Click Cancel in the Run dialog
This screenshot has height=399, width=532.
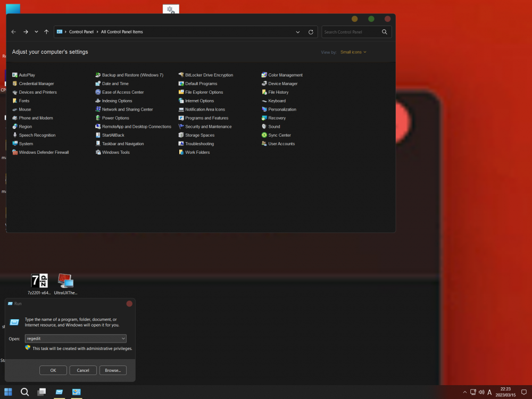[x=83, y=370]
